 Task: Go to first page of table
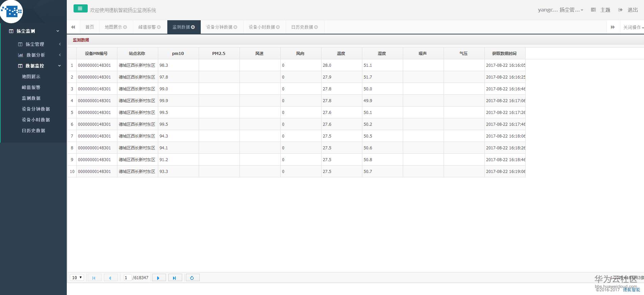point(94,278)
